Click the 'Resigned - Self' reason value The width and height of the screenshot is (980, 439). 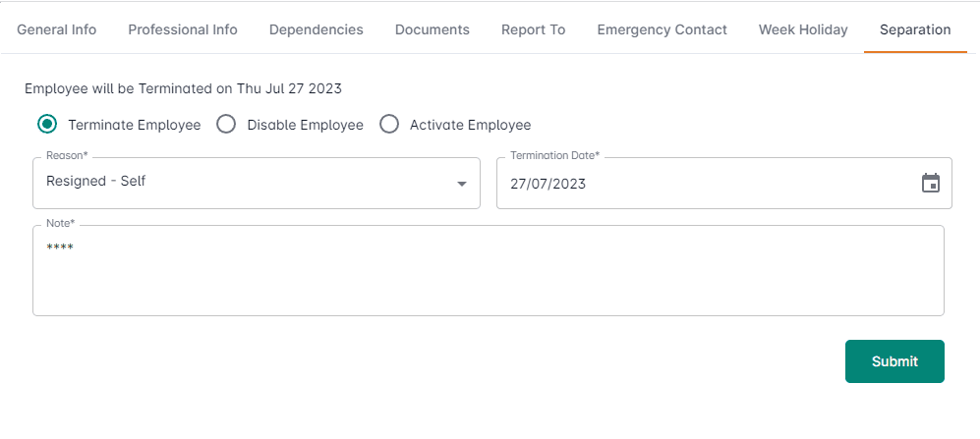[96, 182]
